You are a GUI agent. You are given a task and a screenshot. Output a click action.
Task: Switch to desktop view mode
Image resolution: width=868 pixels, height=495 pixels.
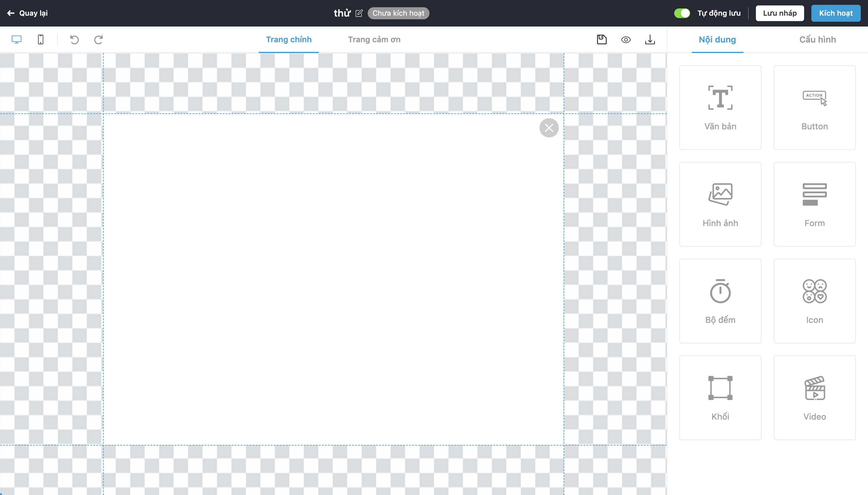coord(16,39)
